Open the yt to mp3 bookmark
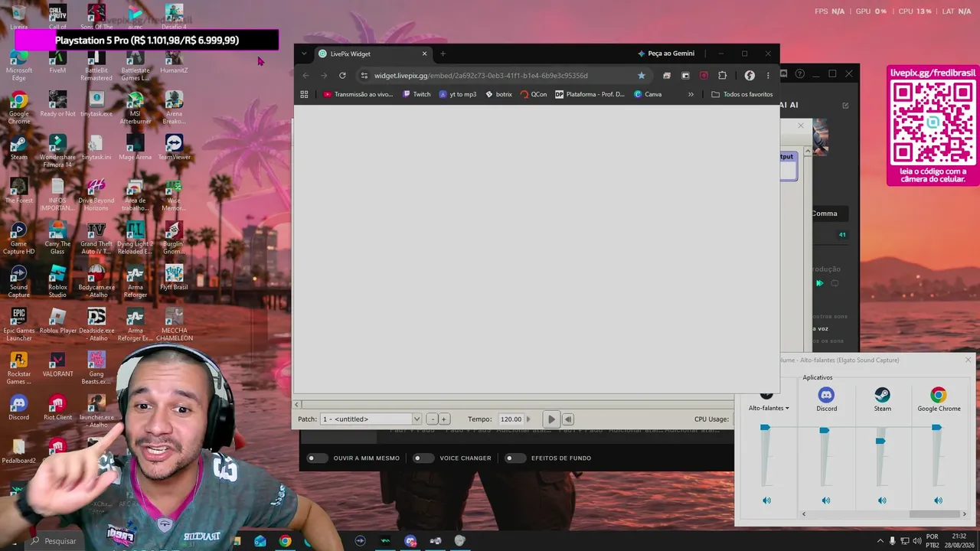 click(x=457, y=94)
